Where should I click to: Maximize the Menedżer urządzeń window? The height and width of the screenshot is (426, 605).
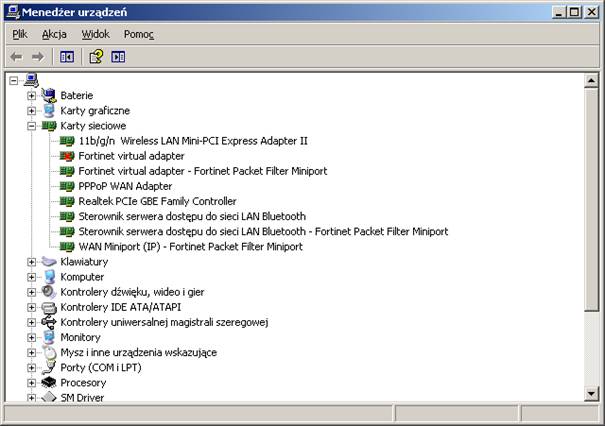coord(574,12)
